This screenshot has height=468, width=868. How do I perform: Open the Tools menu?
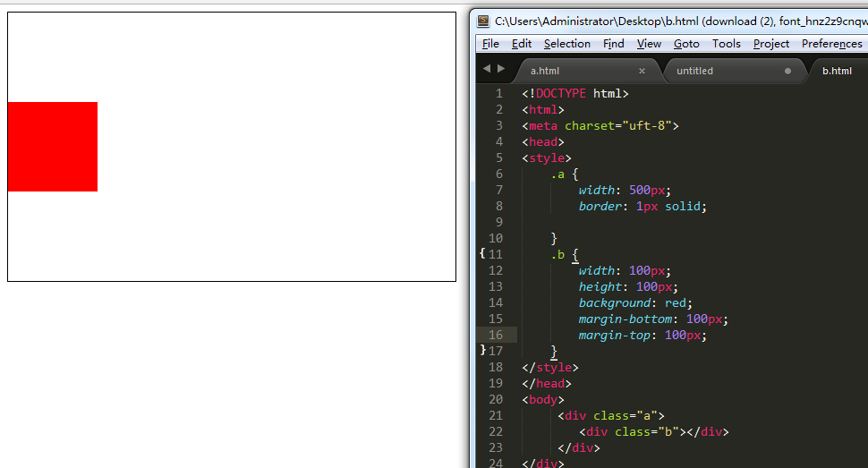(x=727, y=44)
